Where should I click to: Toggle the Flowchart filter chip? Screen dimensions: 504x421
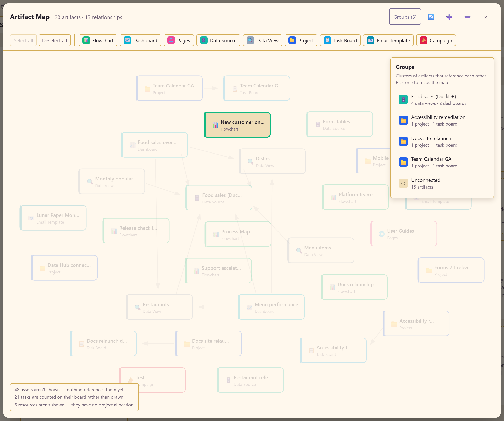98,40
